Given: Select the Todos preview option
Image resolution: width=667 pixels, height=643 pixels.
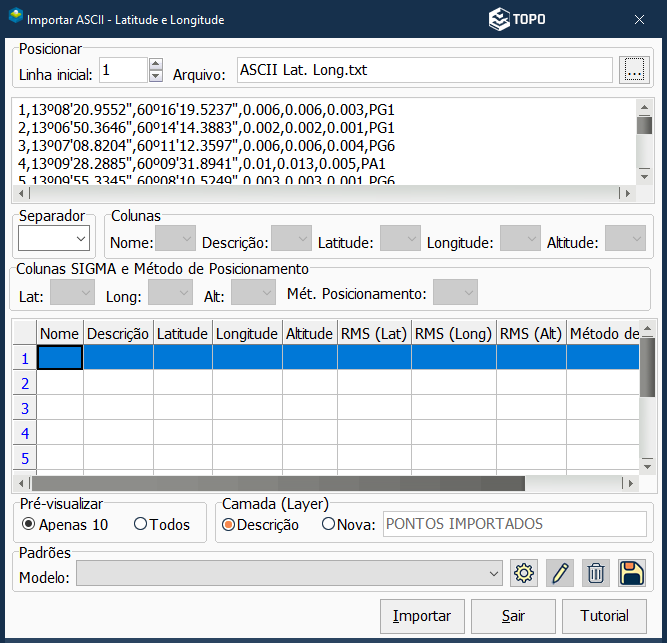Looking at the screenshot, I should pyautogui.click(x=140, y=524).
